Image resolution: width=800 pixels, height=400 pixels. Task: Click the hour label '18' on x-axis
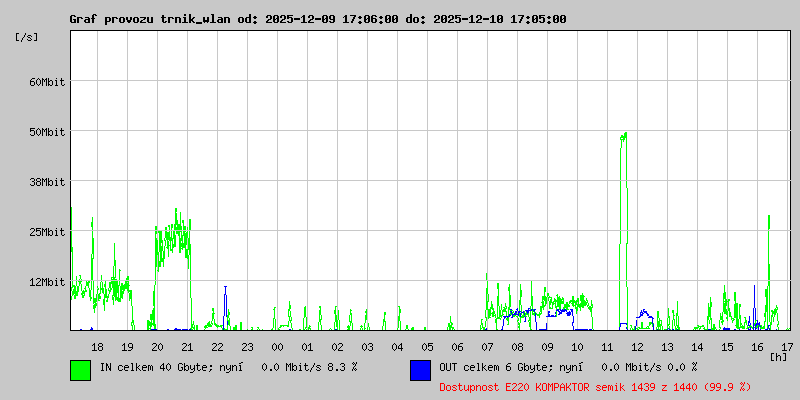click(97, 347)
